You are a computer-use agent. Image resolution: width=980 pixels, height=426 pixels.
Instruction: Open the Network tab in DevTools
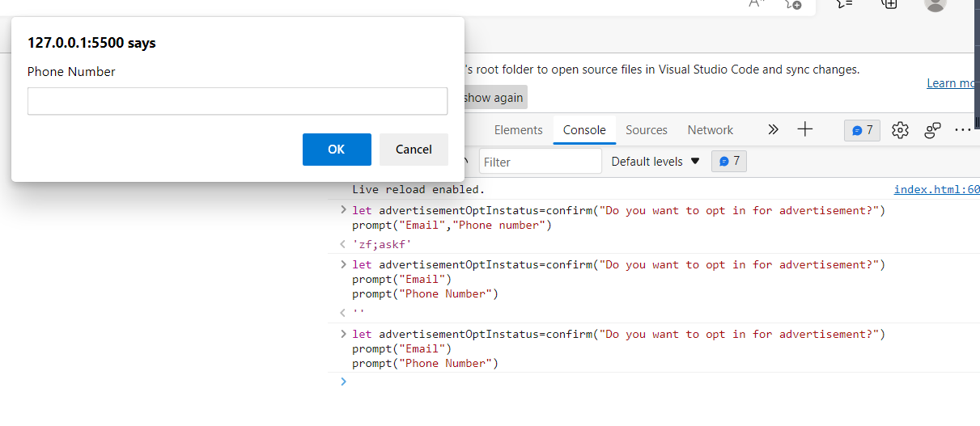711,130
